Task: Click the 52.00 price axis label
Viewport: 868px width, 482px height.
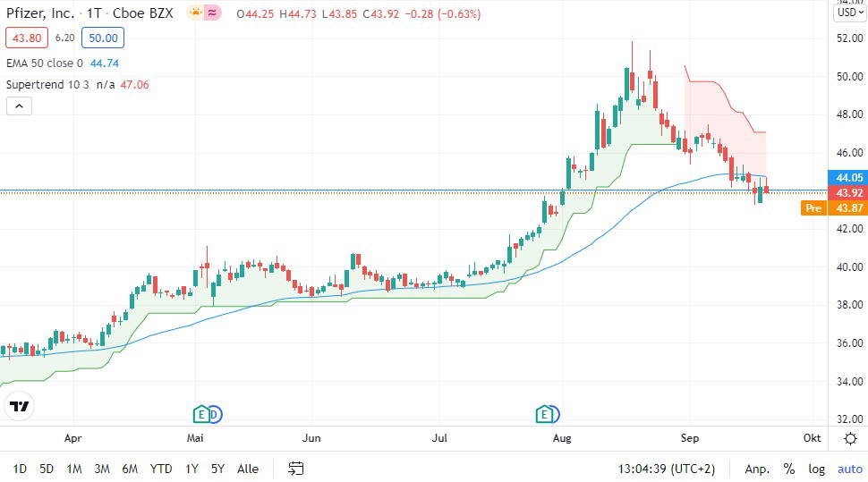Action: coord(850,38)
